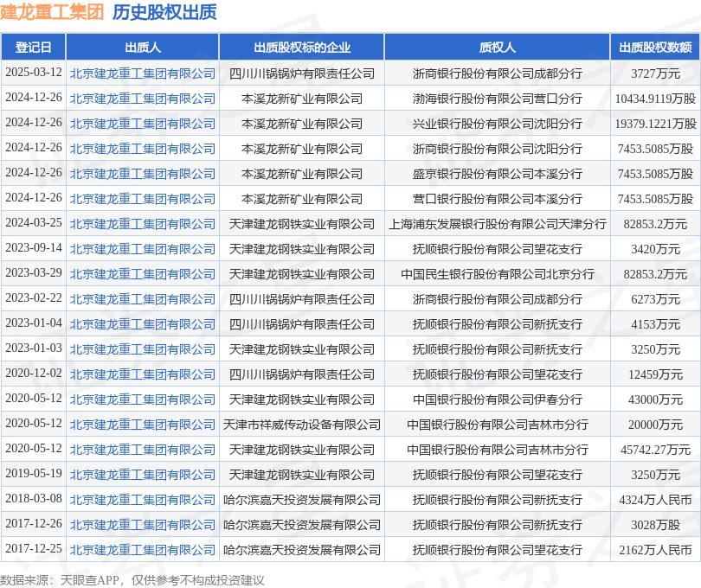Click 四川川锅锅炉有限责任公司 in 2025-03-12 row
The image size is (701, 588).
point(302,73)
